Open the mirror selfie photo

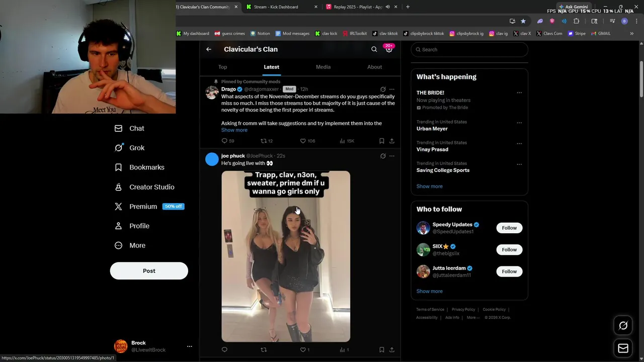click(x=286, y=256)
